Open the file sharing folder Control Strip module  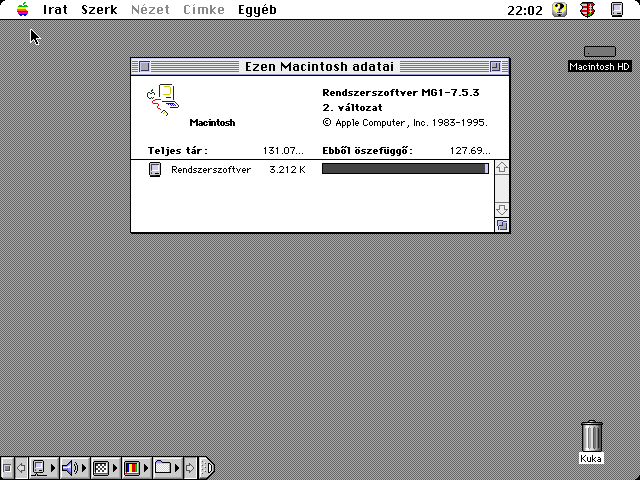coord(167,468)
